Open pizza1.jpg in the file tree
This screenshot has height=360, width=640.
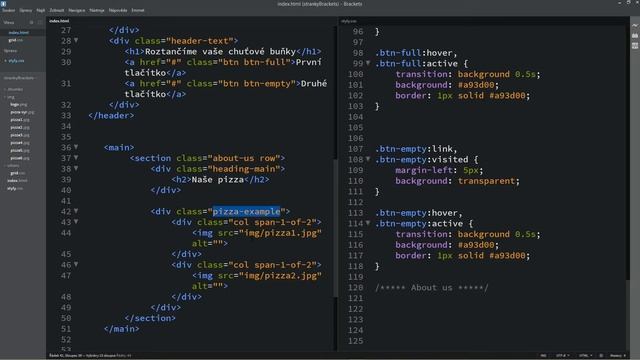(20, 120)
